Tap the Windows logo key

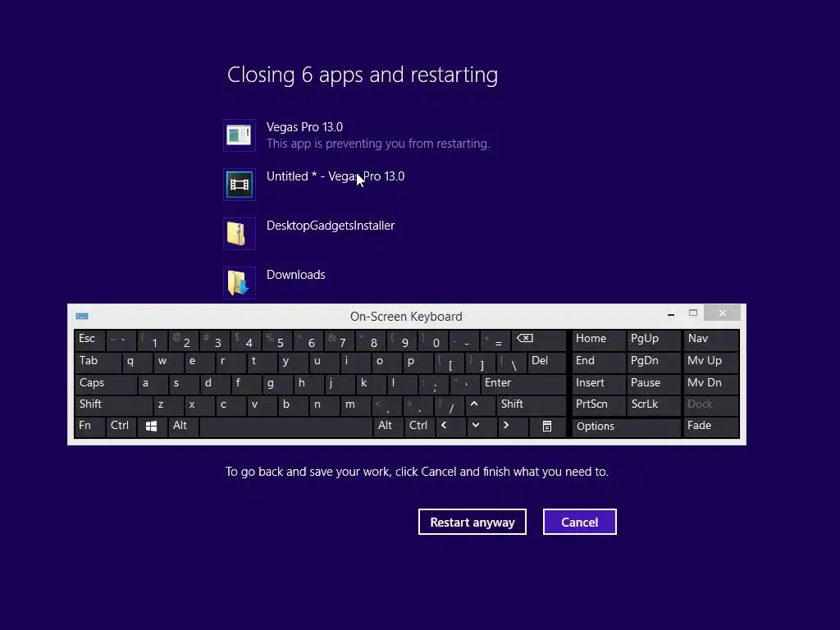click(151, 427)
